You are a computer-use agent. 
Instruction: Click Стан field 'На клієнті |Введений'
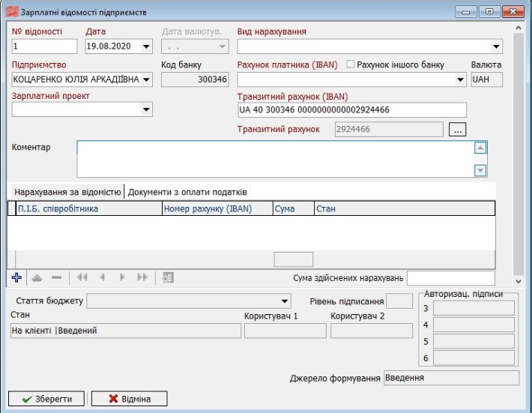point(126,331)
